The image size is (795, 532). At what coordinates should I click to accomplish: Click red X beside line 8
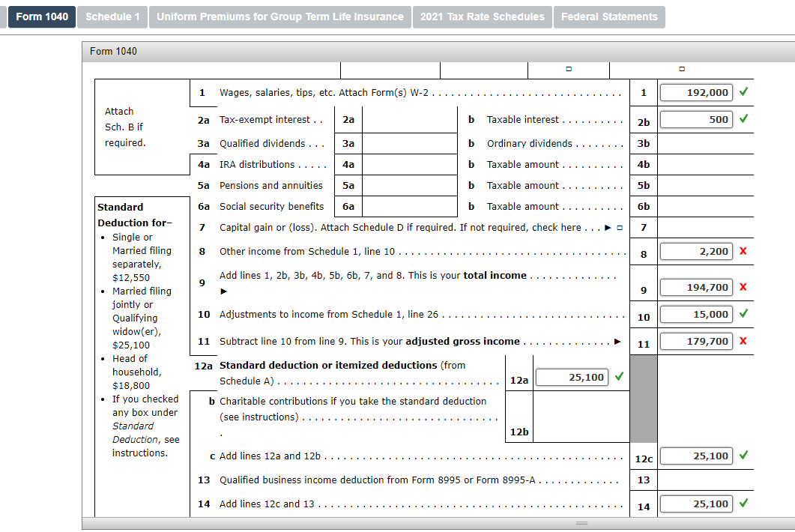[x=743, y=251]
